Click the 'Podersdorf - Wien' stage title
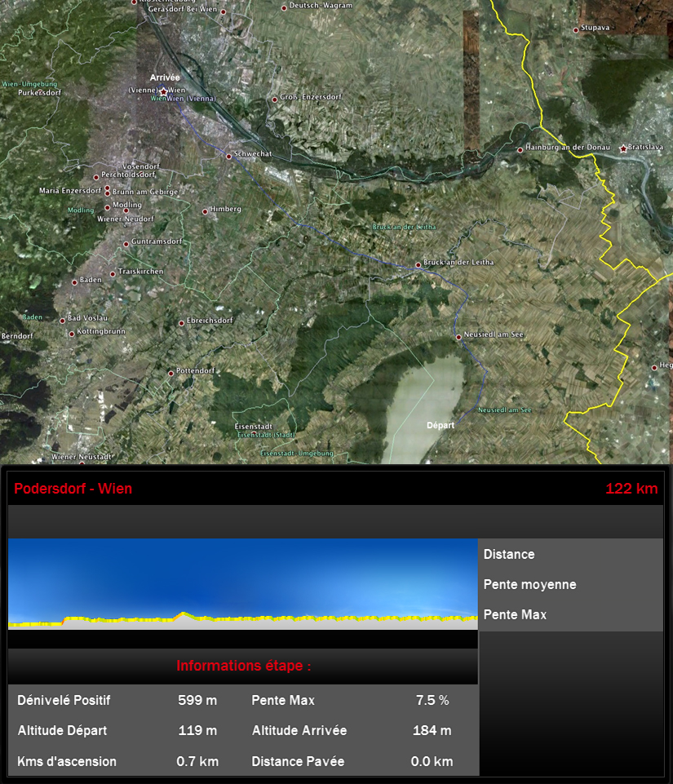 pyautogui.click(x=73, y=489)
